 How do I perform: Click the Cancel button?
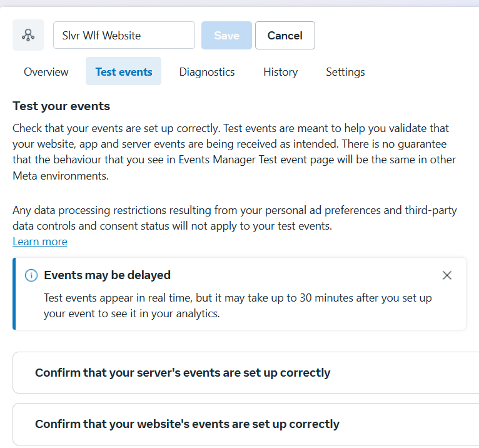[285, 35]
